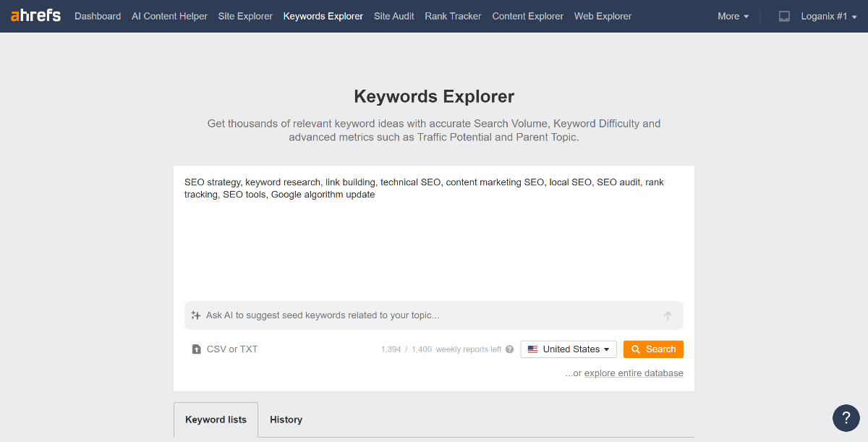Image resolution: width=868 pixels, height=442 pixels.
Task: Expand the More menu
Action: pyautogui.click(x=733, y=16)
